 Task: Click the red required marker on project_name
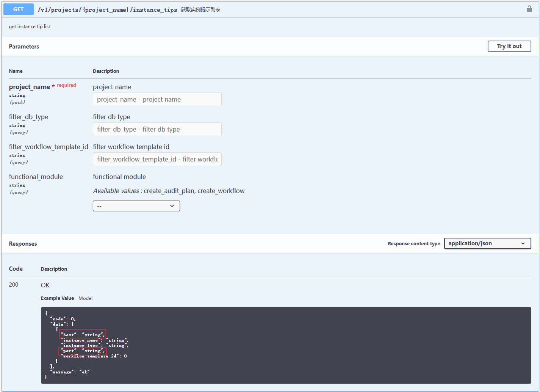[66, 85]
